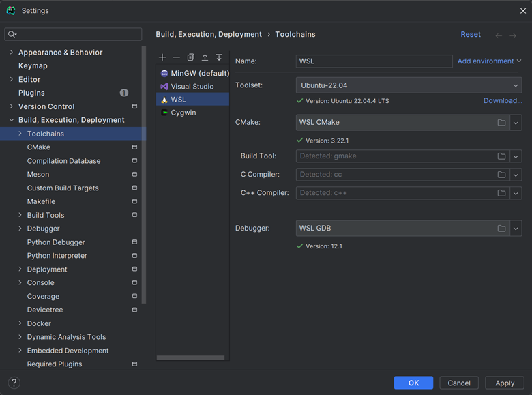Remove the selected toolchain with the minus icon
This screenshot has height=395, width=532.
(177, 57)
